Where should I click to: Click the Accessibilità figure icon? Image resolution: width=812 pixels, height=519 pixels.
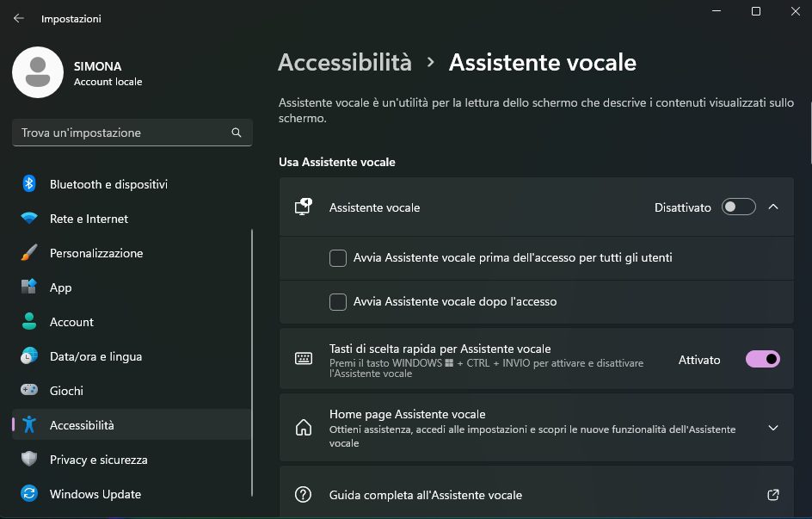[29, 424]
